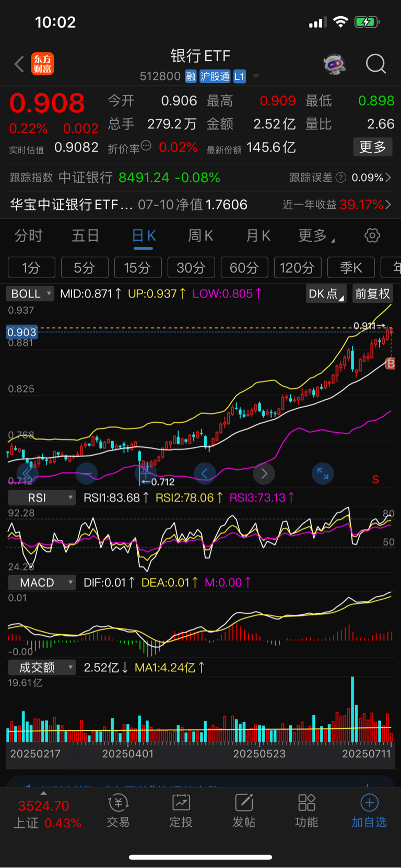Open the Eastmoney logo icon
This screenshot has width=401, height=868.
click(42, 64)
